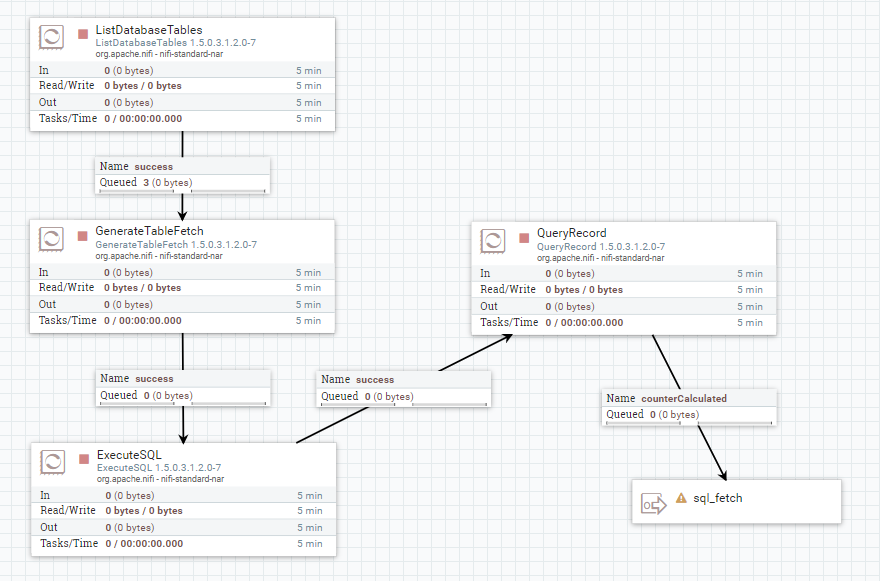Click Queued 0 on the counterCalculated connection
Screen dimensions: 880x581
point(653,414)
